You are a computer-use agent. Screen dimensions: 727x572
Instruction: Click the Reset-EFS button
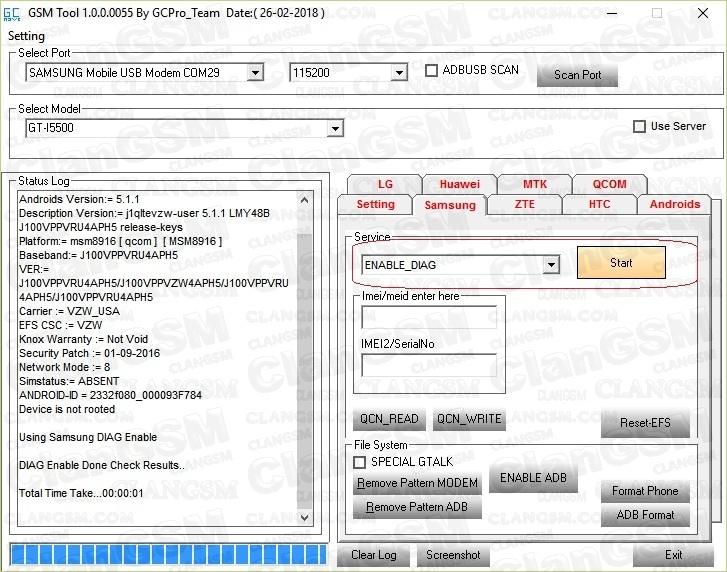(x=645, y=423)
